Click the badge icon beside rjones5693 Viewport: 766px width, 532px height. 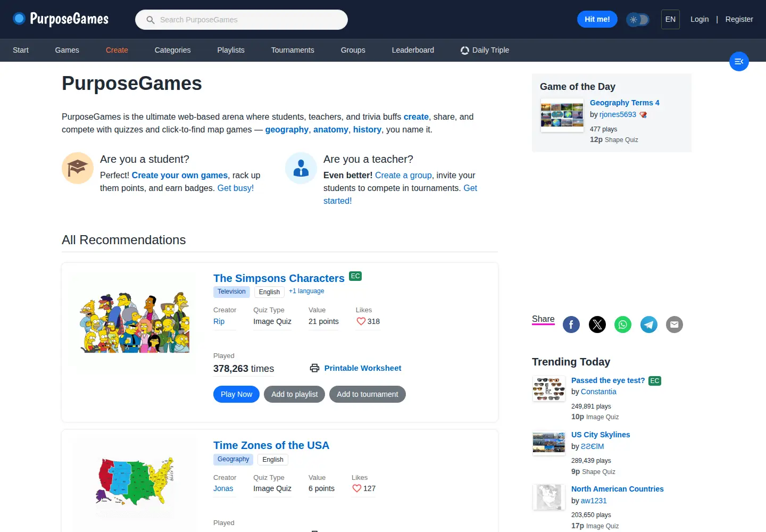coord(643,115)
